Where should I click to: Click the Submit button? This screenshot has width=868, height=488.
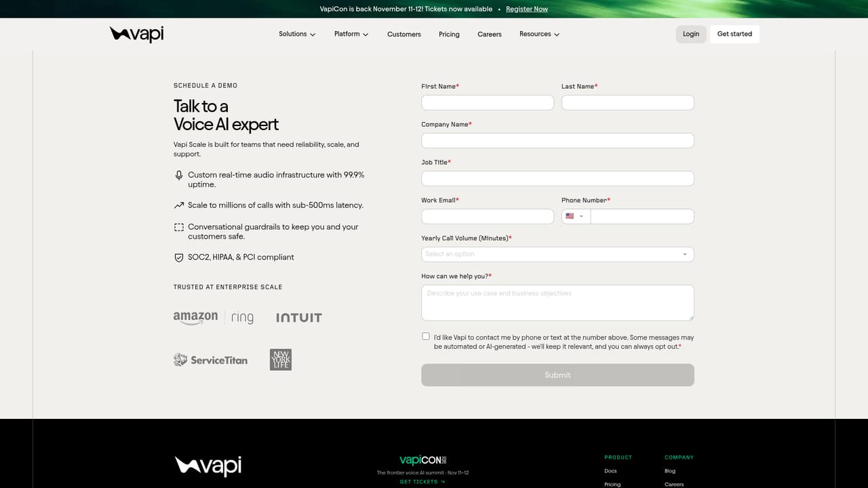pos(557,375)
